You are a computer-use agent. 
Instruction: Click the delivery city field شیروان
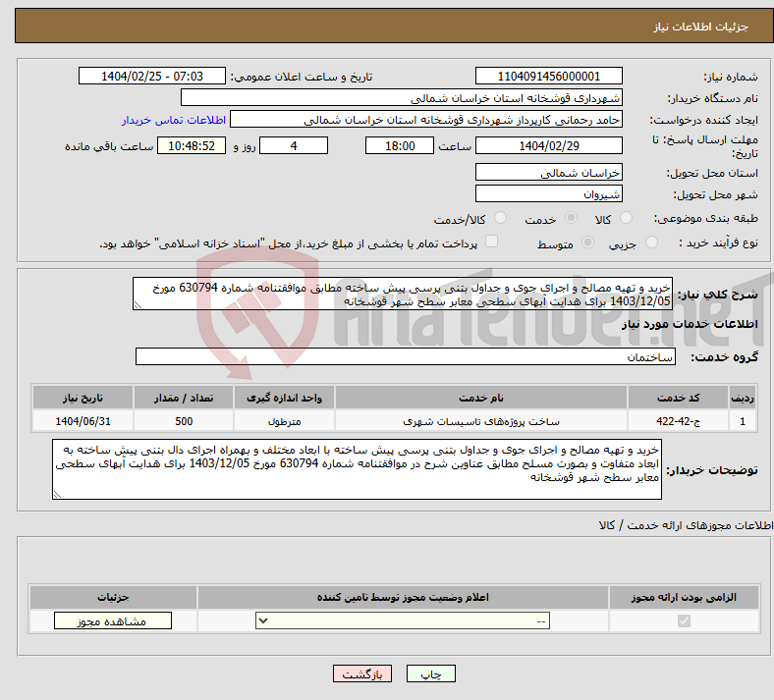pyautogui.click(x=548, y=193)
